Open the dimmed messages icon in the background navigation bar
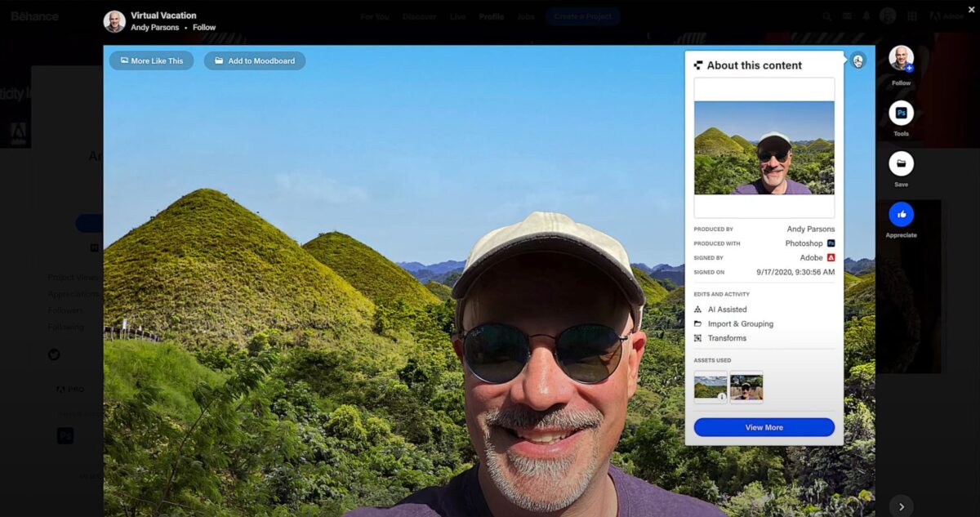The height and width of the screenshot is (517, 980). [x=847, y=16]
